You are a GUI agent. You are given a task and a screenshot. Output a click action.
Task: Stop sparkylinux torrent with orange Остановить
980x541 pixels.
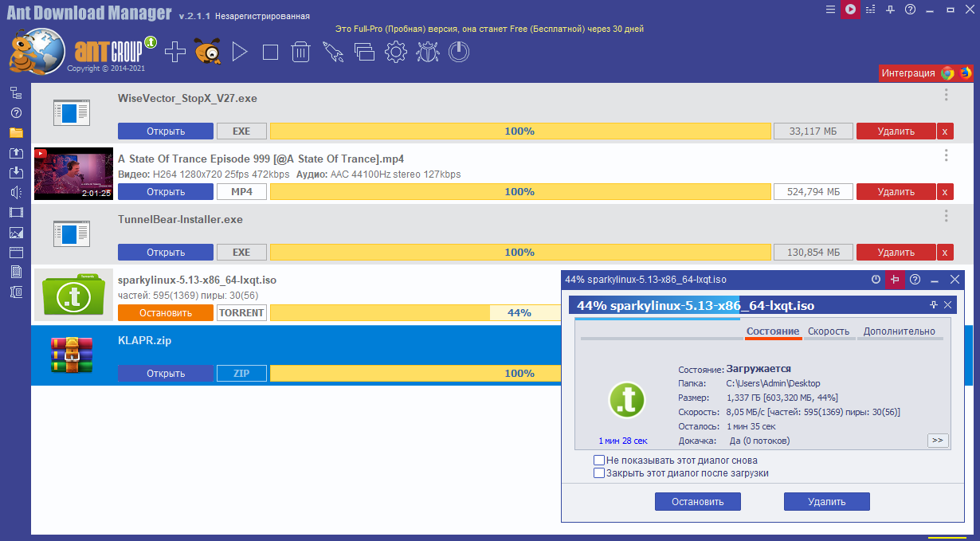point(166,313)
